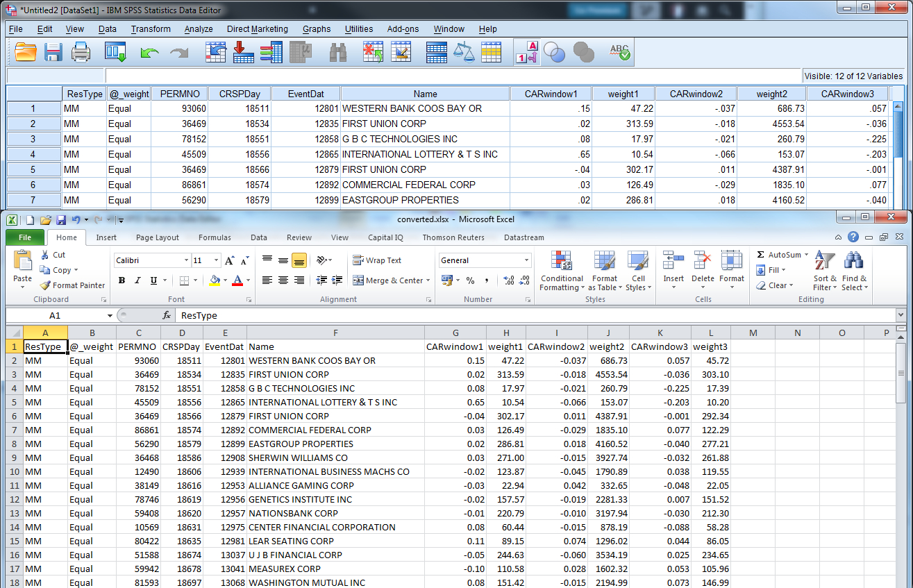
Task: Expand the Merge & Center dropdown arrow
Action: (430, 280)
